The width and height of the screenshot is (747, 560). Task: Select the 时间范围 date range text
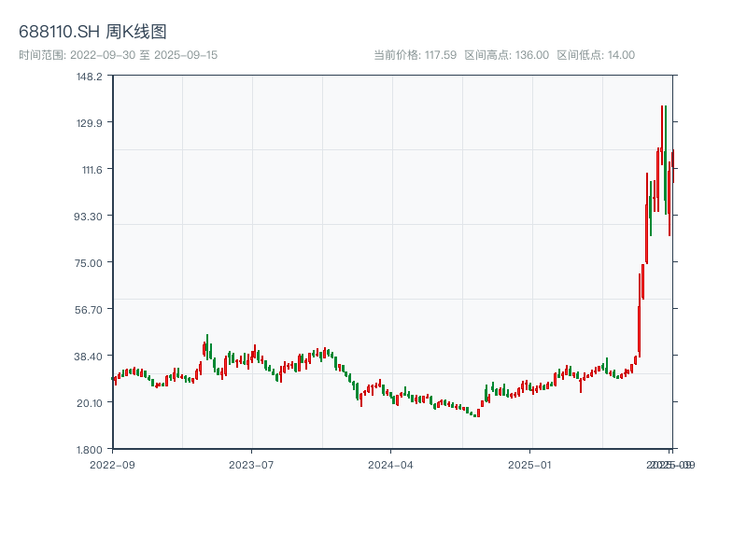tap(118, 55)
